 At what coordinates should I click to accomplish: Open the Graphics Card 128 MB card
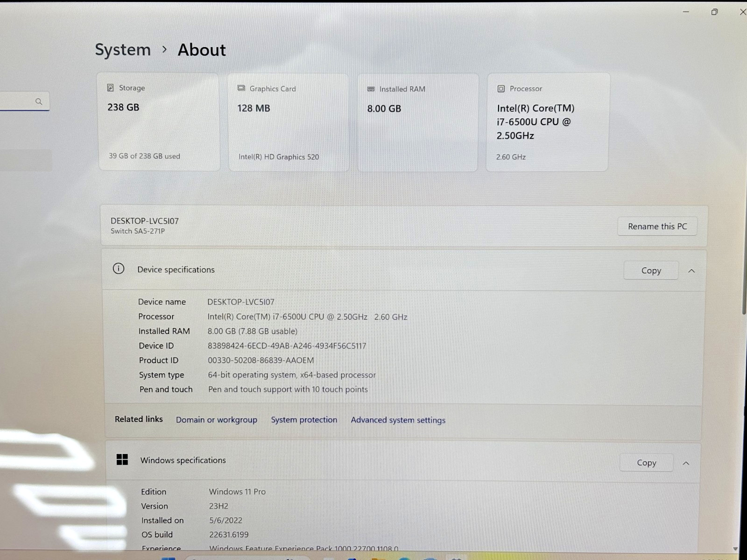pos(289,122)
